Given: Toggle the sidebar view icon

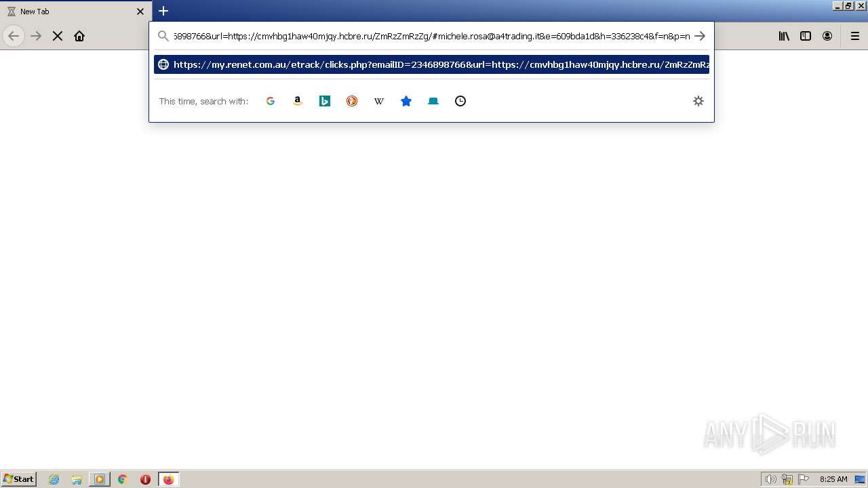Looking at the screenshot, I should (x=806, y=36).
